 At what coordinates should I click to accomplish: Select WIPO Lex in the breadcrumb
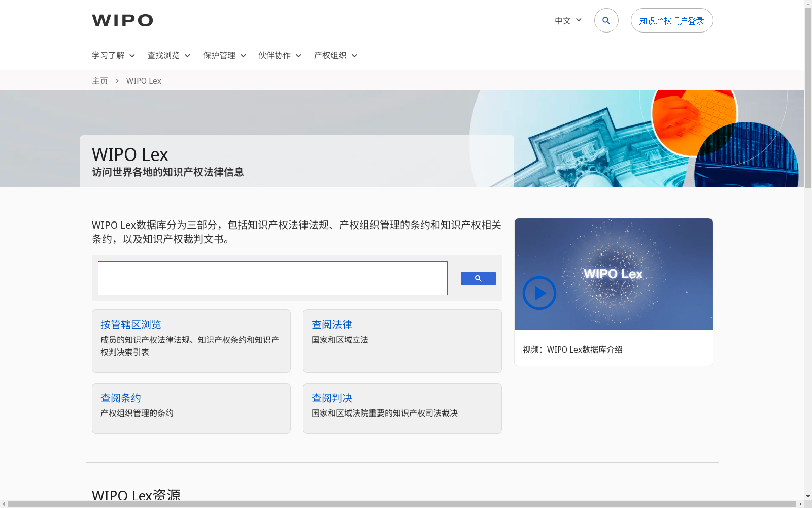(x=144, y=80)
